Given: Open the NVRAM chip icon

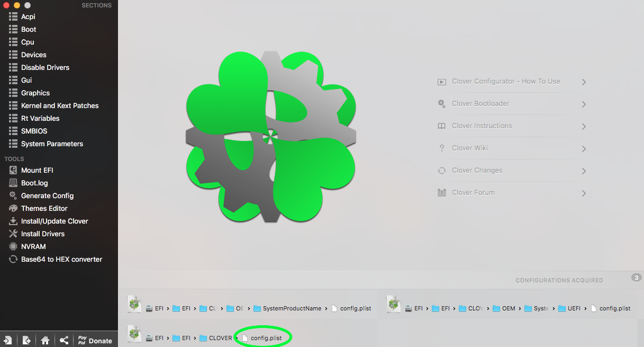Looking at the screenshot, I should pos(13,246).
